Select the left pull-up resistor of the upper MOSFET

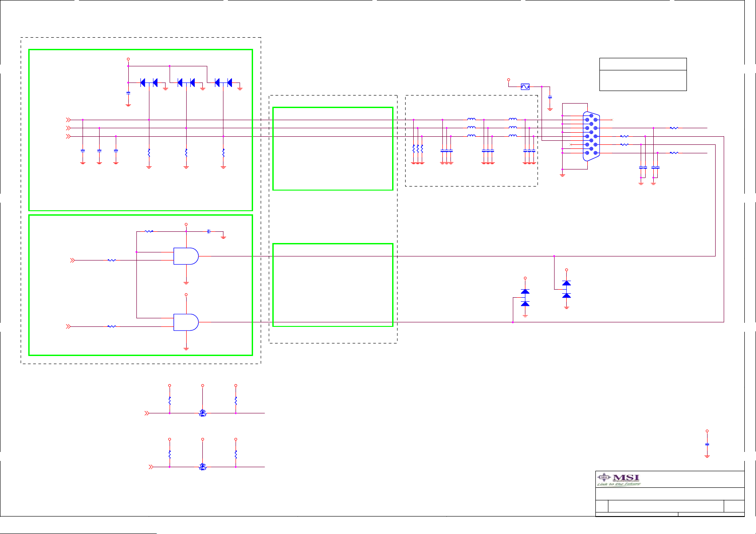coord(170,400)
